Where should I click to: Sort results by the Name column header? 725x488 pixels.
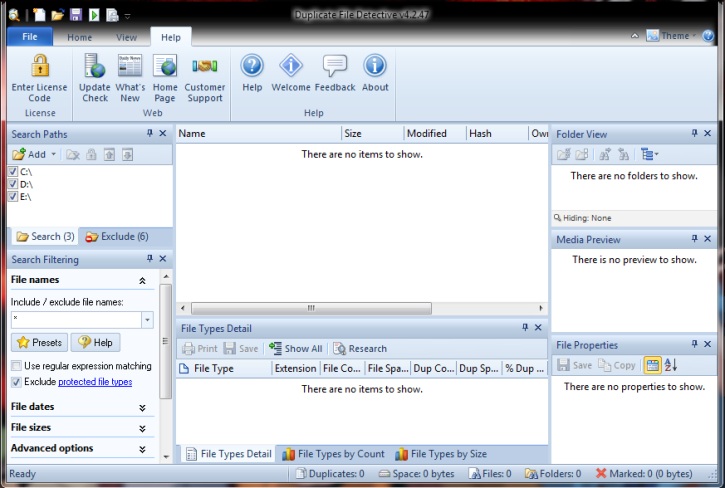pos(259,134)
